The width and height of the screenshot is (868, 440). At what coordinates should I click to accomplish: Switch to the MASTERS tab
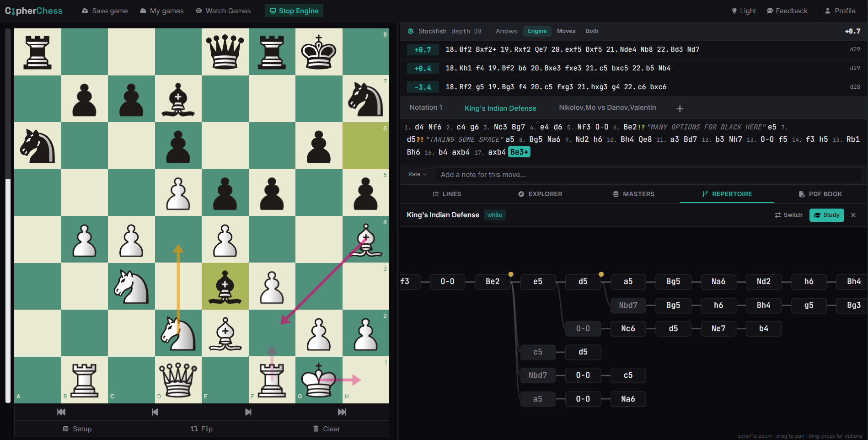(633, 194)
